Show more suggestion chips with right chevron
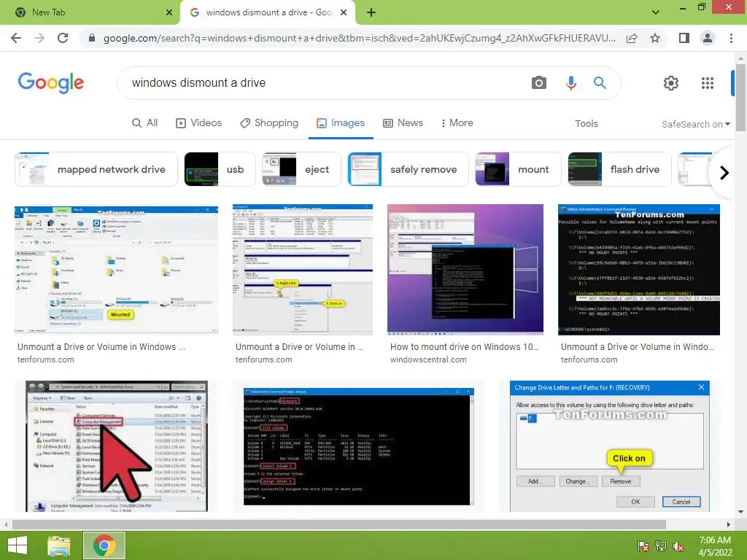Viewport: 747px width, 560px height. (724, 172)
